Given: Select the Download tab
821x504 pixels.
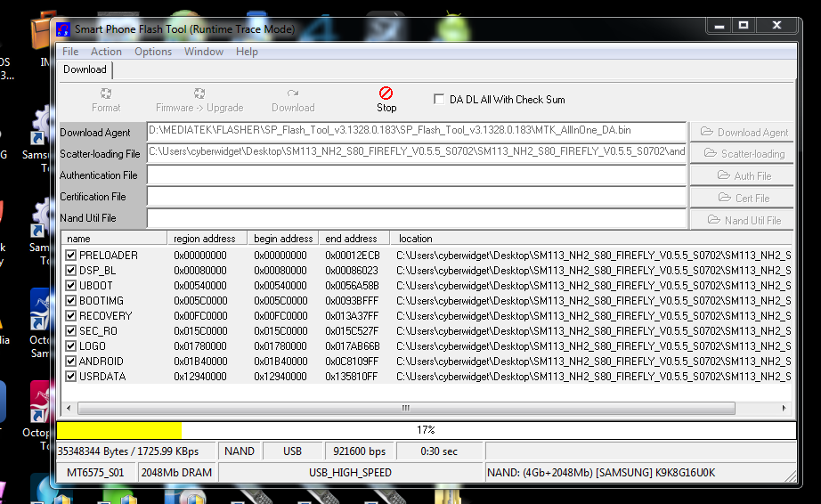Looking at the screenshot, I should (85, 69).
